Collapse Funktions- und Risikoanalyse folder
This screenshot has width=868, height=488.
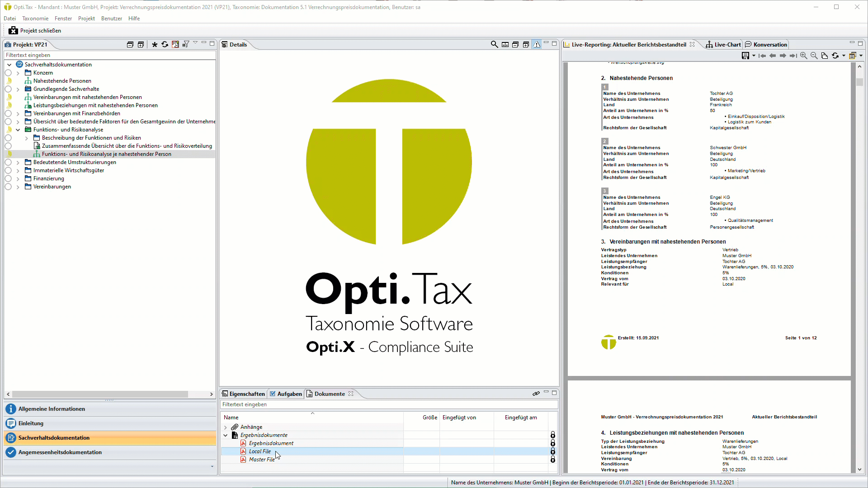click(18, 130)
